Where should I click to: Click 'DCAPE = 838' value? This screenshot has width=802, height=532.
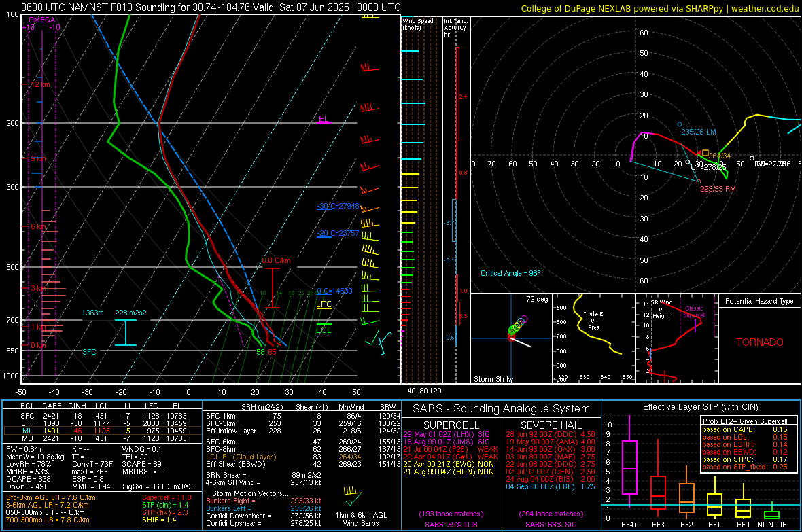coord(28,479)
